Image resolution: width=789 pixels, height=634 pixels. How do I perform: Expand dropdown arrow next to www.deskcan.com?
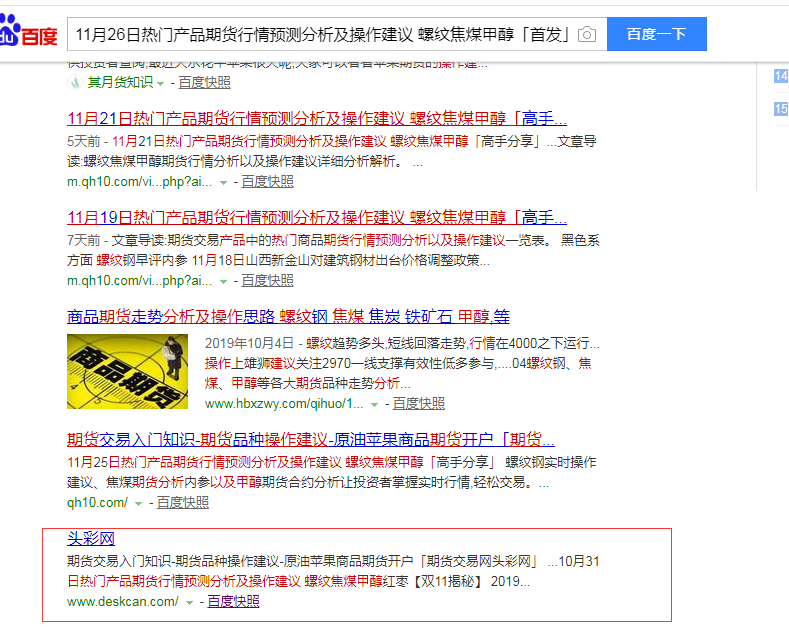pos(189,603)
